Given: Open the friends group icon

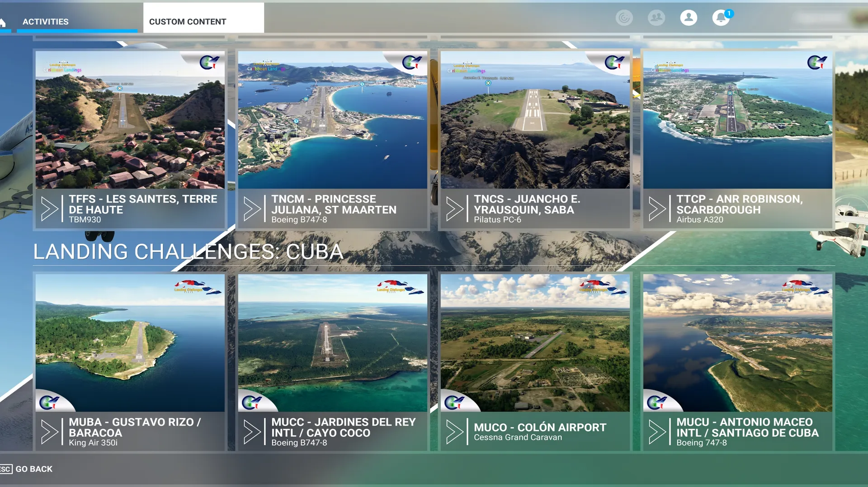Looking at the screenshot, I should point(656,18).
